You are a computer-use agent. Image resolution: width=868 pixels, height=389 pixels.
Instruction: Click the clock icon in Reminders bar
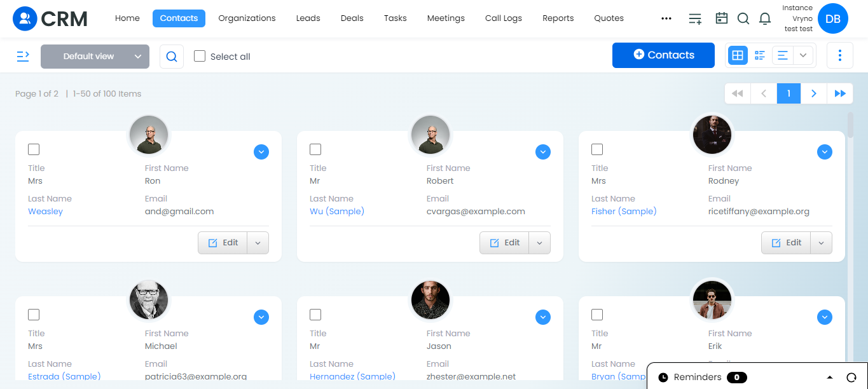click(x=663, y=377)
